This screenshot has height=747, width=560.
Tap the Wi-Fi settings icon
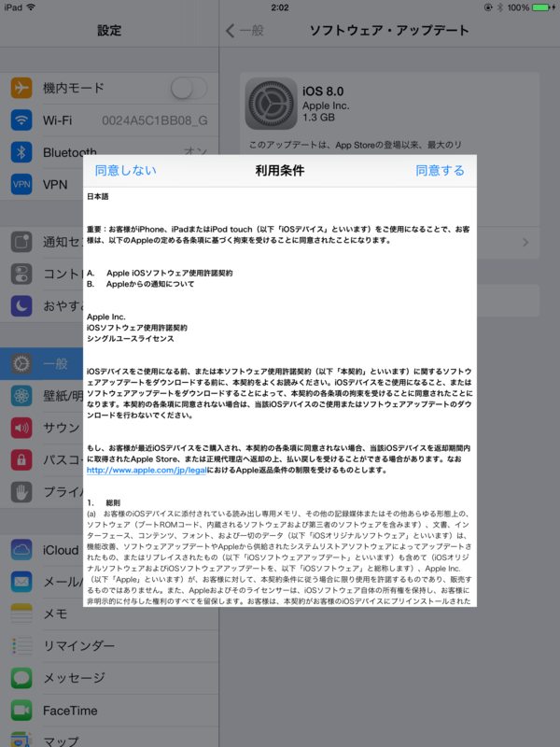coord(21,120)
